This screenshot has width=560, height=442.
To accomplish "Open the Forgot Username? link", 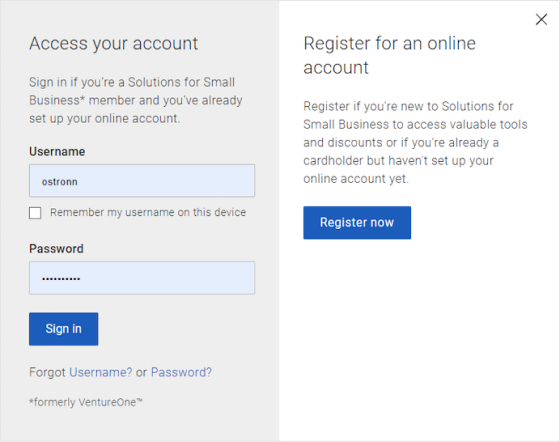I will click(x=100, y=372).
